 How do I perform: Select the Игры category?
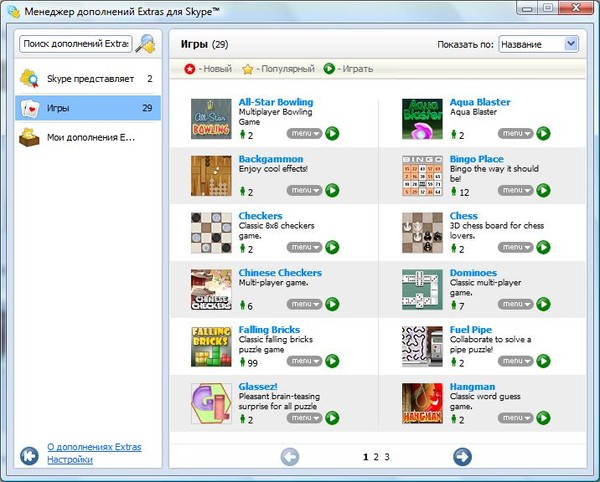(x=88, y=108)
